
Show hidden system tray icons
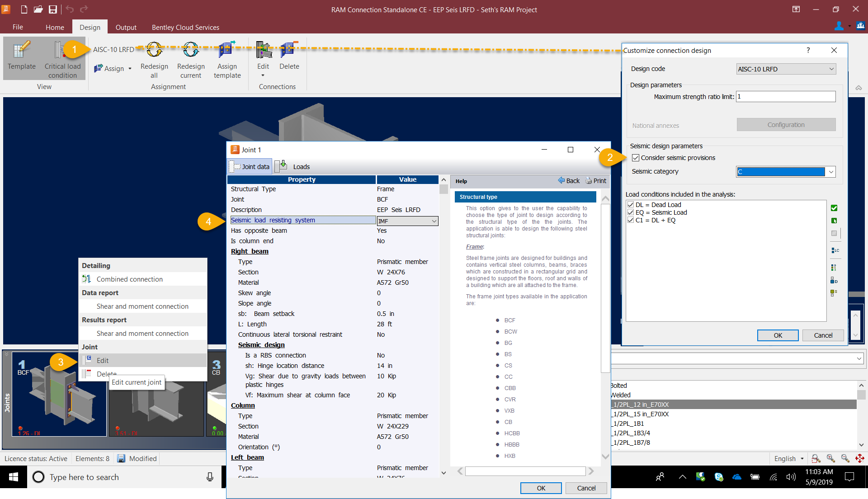(x=682, y=477)
